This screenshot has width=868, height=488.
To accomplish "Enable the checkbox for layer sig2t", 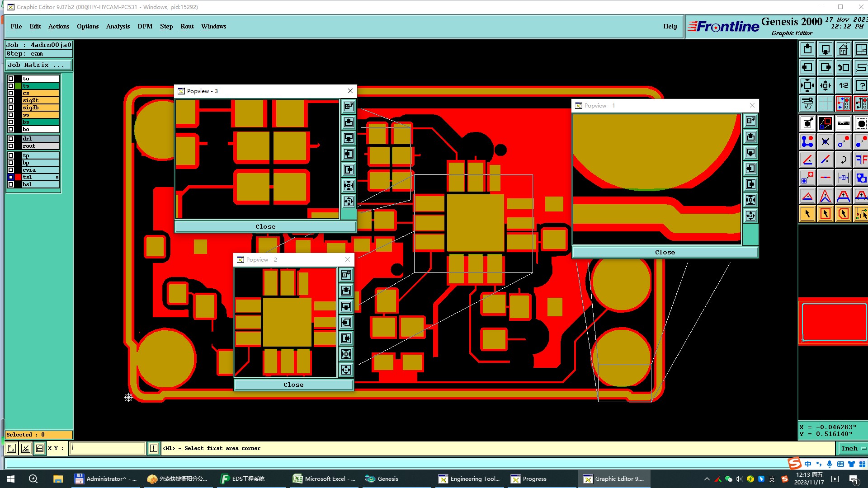I will (x=11, y=100).
